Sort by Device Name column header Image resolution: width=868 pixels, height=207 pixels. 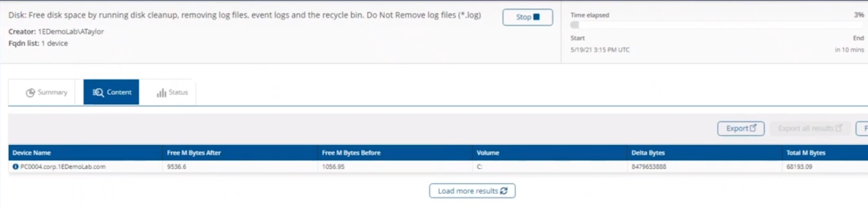coord(32,153)
